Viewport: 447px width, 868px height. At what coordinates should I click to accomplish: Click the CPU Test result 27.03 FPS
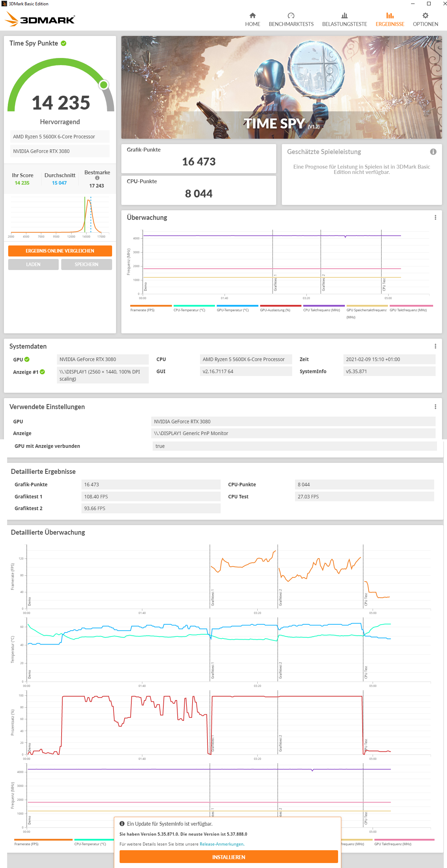pyautogui.click(x=364, y=497)
